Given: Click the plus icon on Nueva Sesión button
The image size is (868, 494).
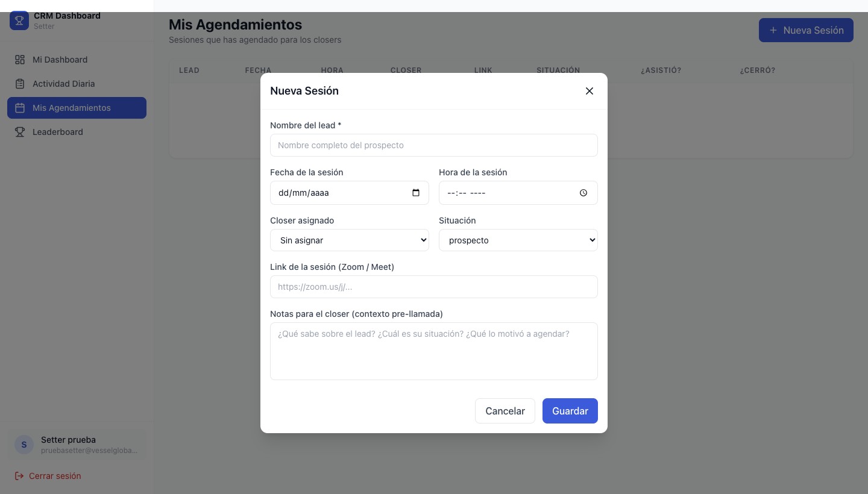Looking at the screenshot, I should pos(773,30).
